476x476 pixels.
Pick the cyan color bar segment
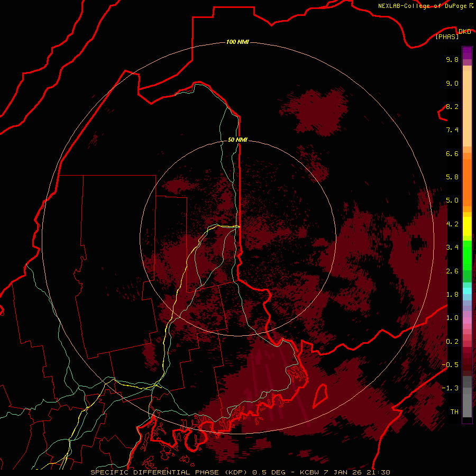coord(467,290)
